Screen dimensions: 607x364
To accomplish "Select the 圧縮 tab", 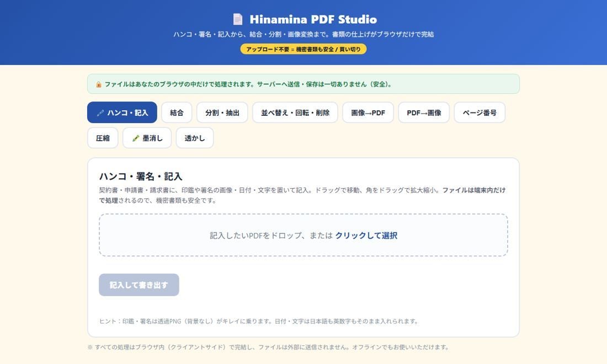I will click(x=103, y=138).
